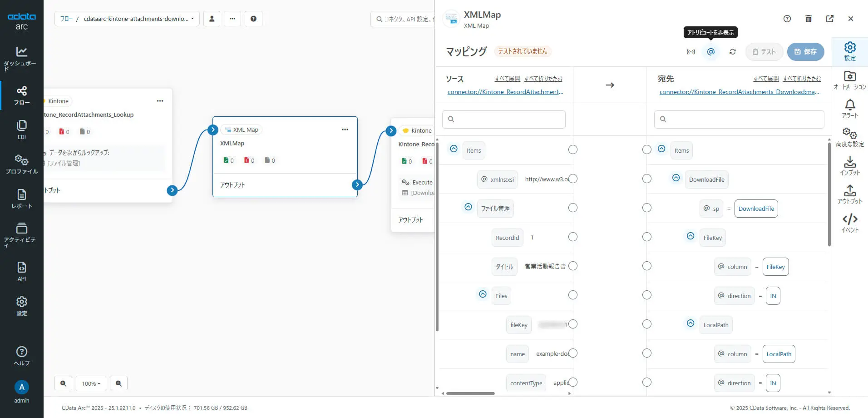
Task: Click the source horizontal scrollbar
Action: point(471,393)
